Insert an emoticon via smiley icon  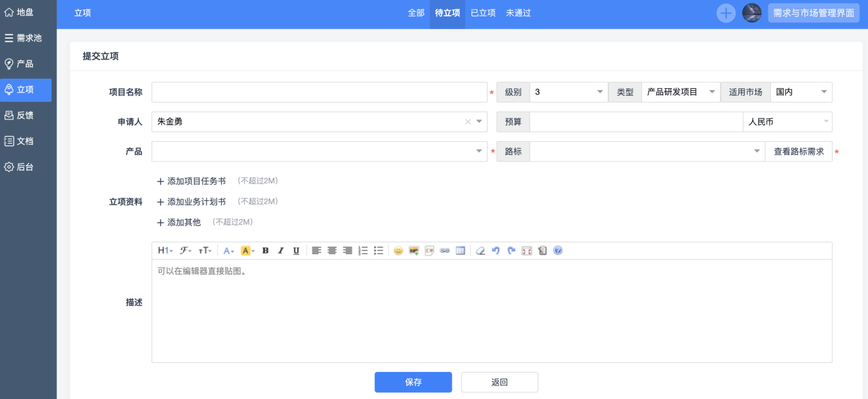tap(398, 250)
